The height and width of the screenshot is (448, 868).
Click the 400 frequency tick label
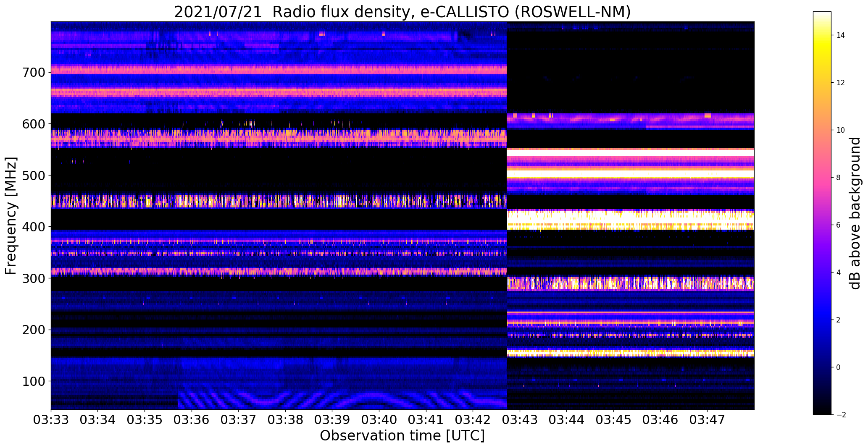(x=33, y=227)
